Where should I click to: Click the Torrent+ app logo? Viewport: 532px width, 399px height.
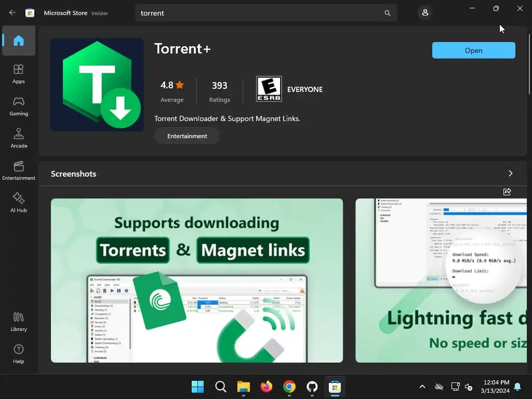[97, 85]
